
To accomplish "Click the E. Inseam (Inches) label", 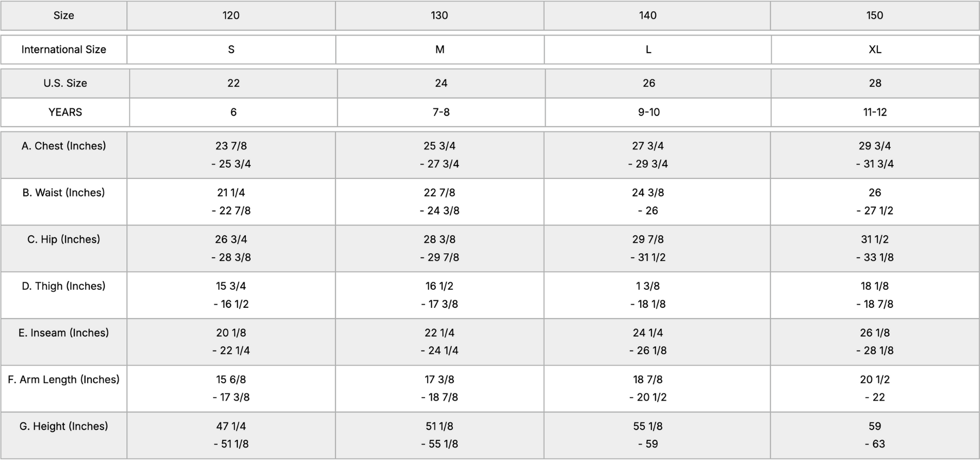I will (x=64, y=333).
